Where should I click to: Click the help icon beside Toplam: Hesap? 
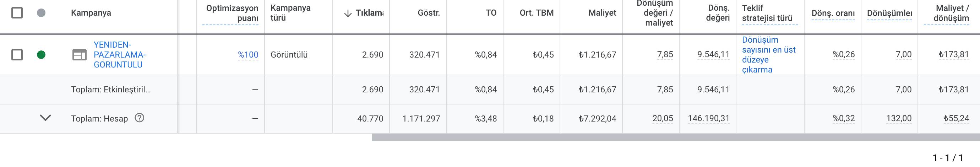pos(140,118)
